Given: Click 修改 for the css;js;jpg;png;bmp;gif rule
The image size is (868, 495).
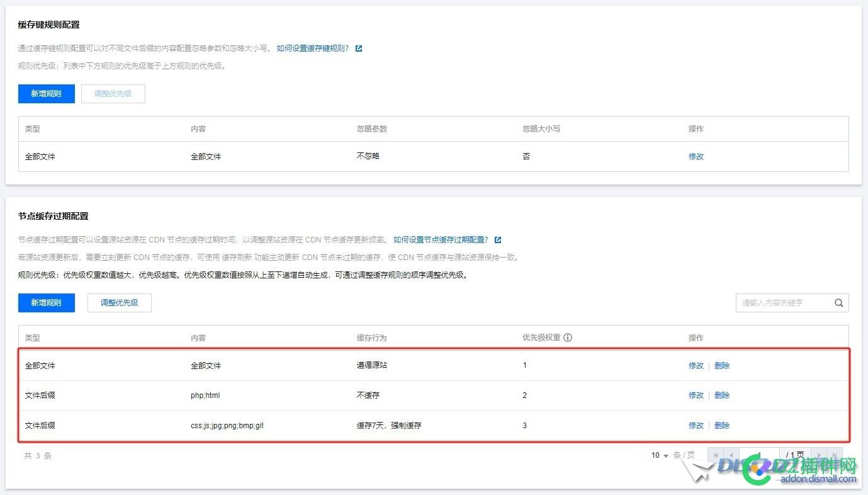Looking at the screenshot, I should click(696, 426).
